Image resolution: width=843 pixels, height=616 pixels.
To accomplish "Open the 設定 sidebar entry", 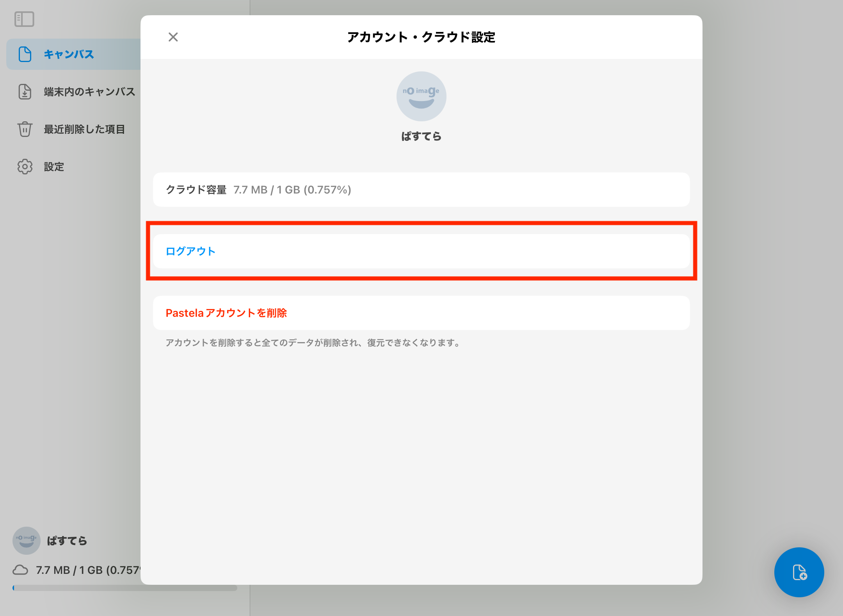I will point(53,167).
